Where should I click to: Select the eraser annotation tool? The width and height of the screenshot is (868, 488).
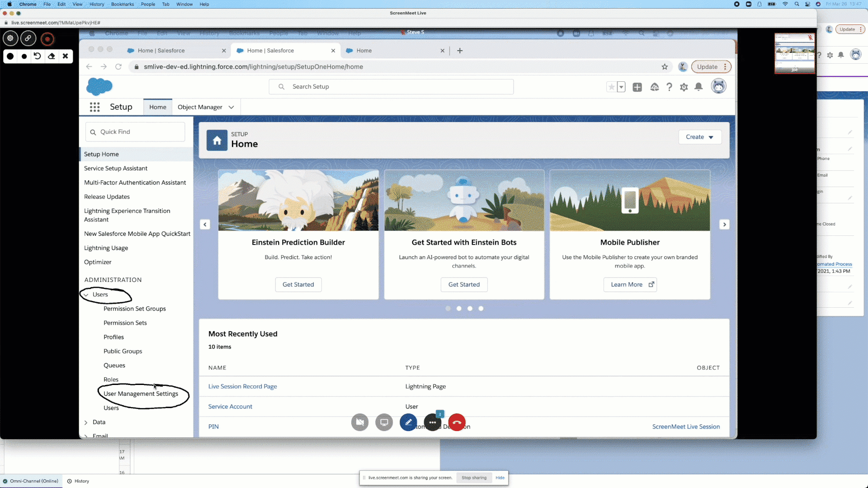click(52, 56)
